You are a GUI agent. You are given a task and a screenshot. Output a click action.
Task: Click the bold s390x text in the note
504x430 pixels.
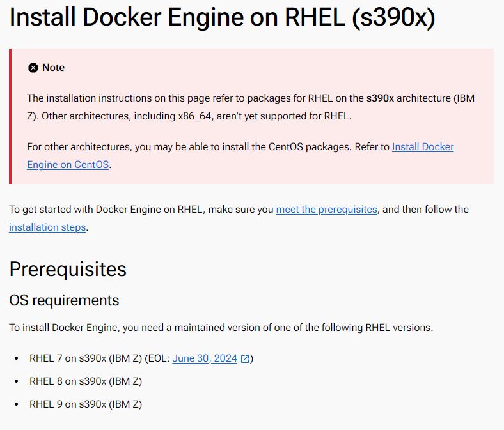tap(380, 98)
